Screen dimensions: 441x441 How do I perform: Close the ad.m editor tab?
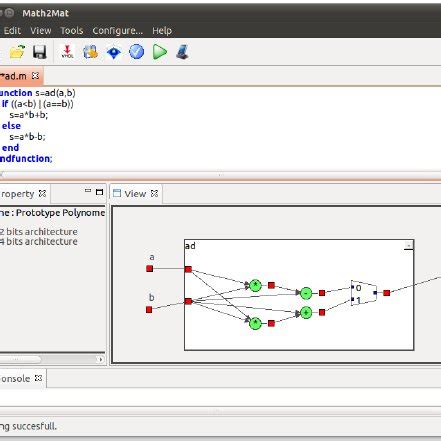[35, 76]
